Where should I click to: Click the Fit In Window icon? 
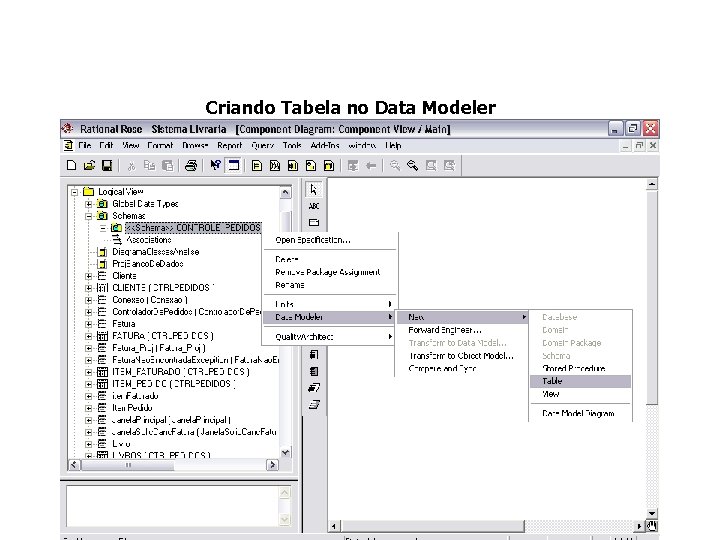pyautogui.click(x=431, y=166)
